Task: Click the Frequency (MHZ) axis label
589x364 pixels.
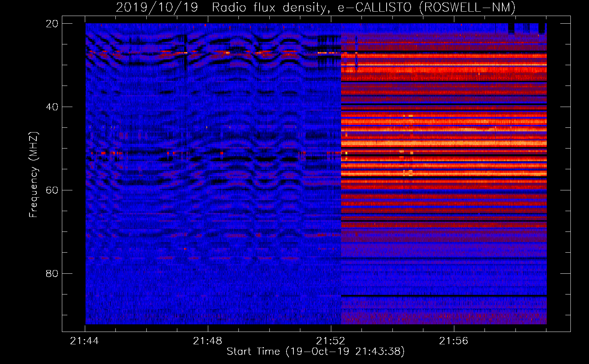Action: tap(33, 175)
